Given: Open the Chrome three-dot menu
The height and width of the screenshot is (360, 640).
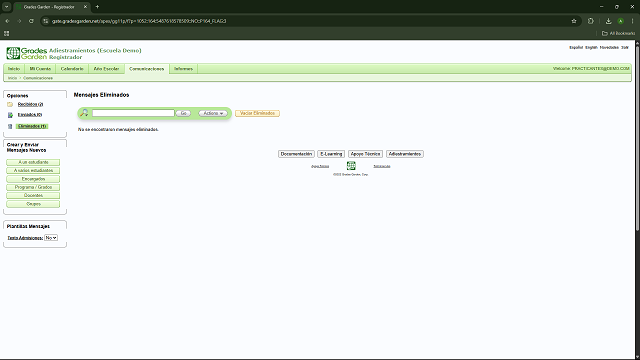Looking at the screenshot, I should (x=632, y=21).
